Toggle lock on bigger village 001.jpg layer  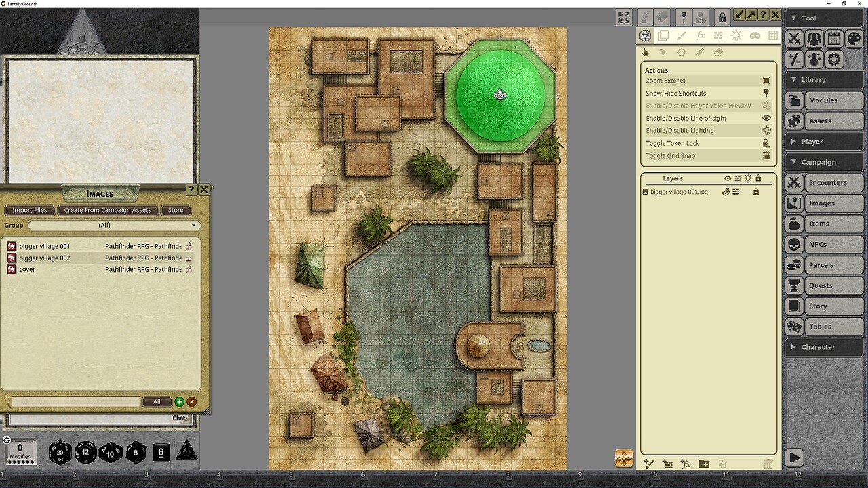pyautogui.click(x=756, y=192)
